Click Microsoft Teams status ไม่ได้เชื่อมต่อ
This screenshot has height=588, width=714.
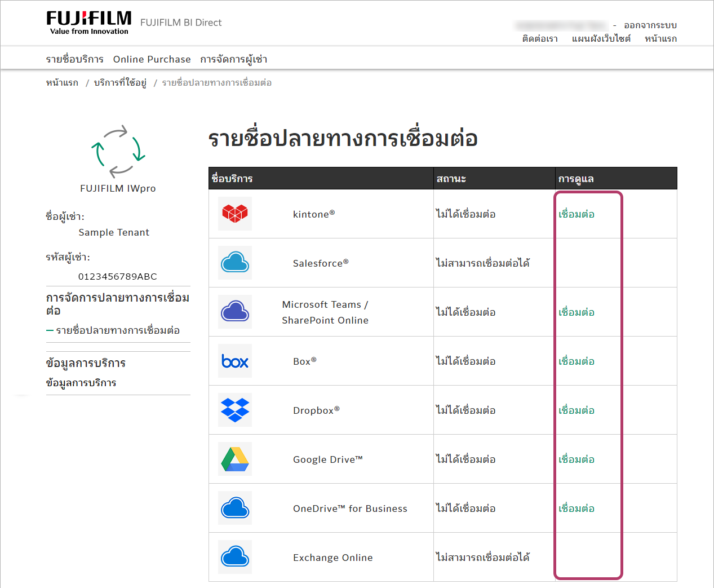(x=466, y=312)
